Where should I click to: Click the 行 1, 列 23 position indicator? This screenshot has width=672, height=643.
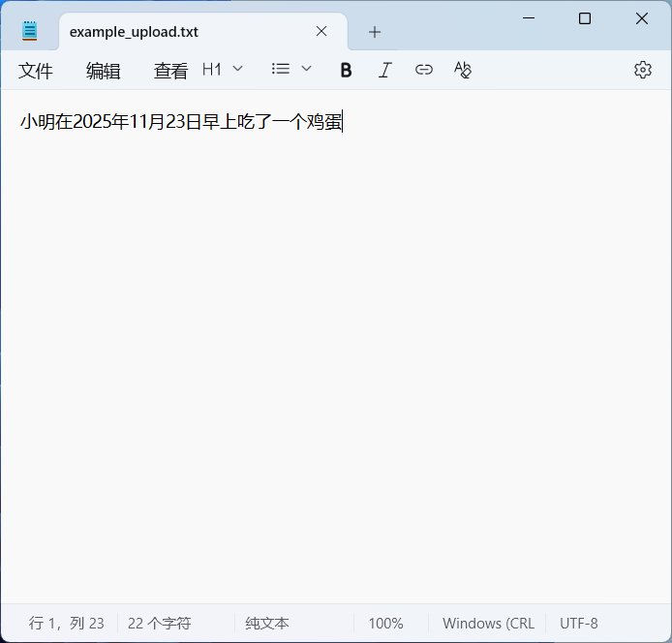tap(67, 624)
